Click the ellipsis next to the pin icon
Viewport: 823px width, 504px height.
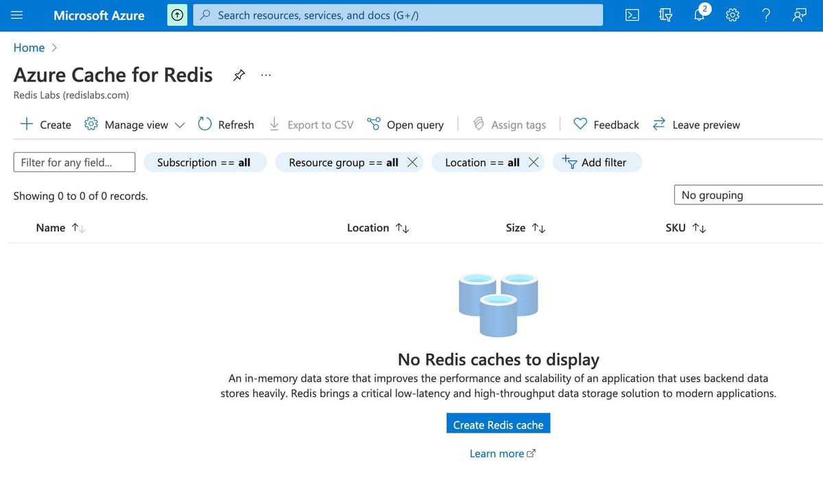265,75
